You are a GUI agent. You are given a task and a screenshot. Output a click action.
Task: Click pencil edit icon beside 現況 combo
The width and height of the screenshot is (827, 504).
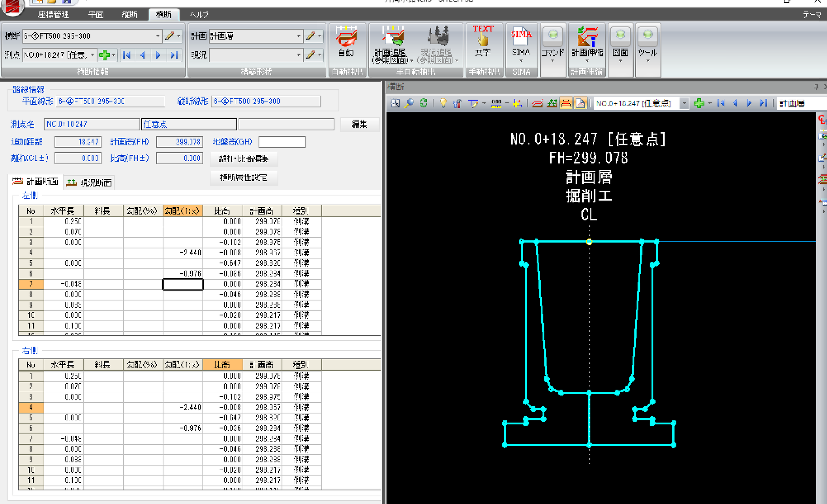[x=311, y=55]
